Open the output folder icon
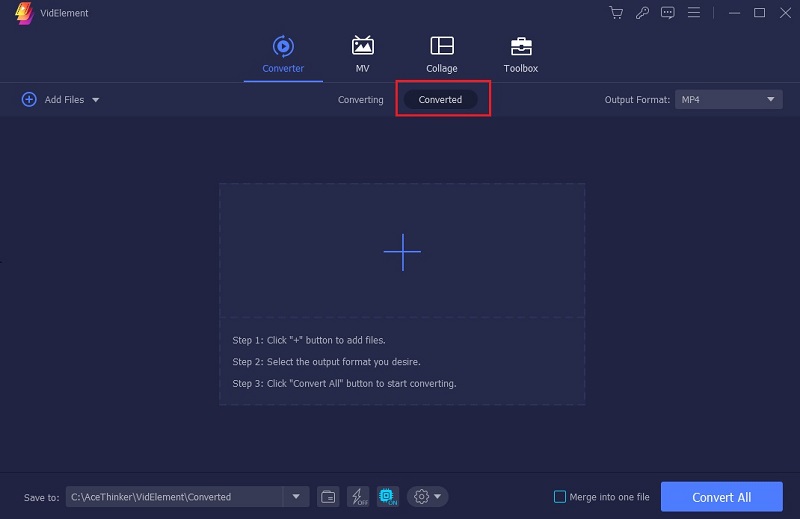This screenshot has width=800, height=519. coord(328,497)
